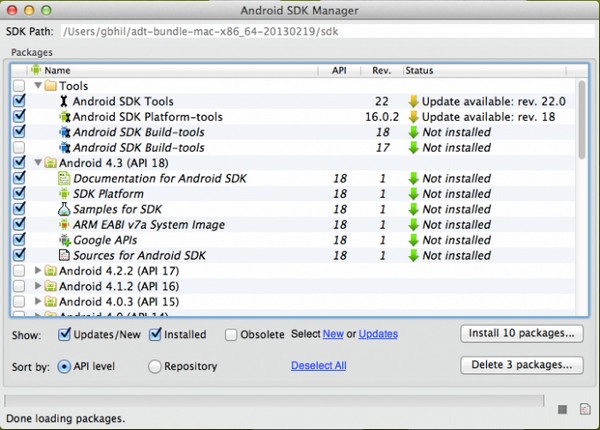Click the Rev. column header
The width and height of the screenshot is (600, 430).
pos(382,70)
